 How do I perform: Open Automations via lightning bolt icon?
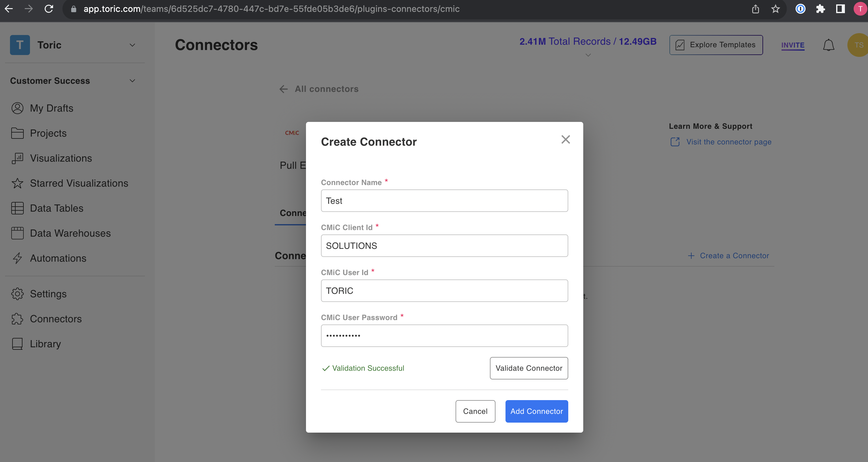tap(17, 258)
